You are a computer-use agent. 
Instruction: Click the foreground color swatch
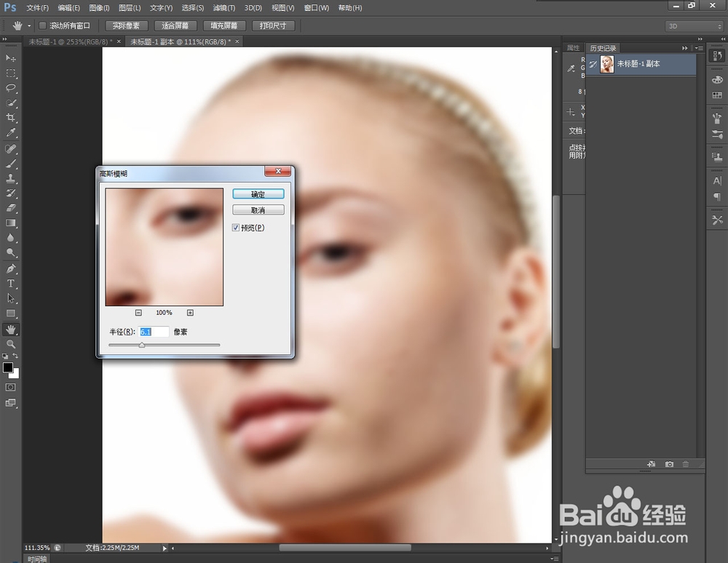8,368
